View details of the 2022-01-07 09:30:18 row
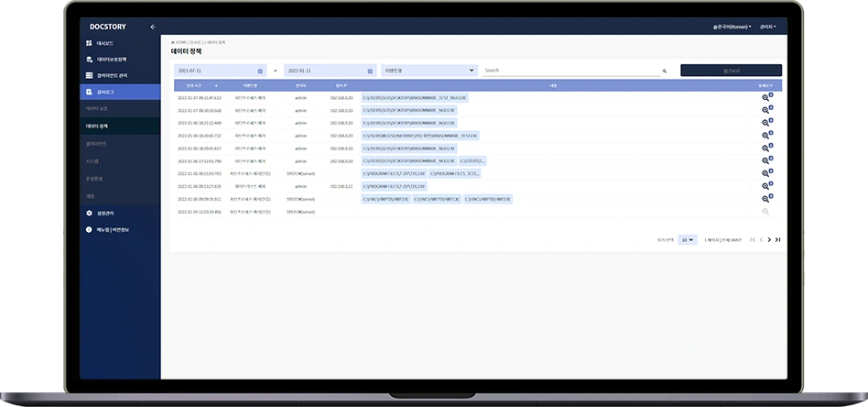 coord(766,110)
